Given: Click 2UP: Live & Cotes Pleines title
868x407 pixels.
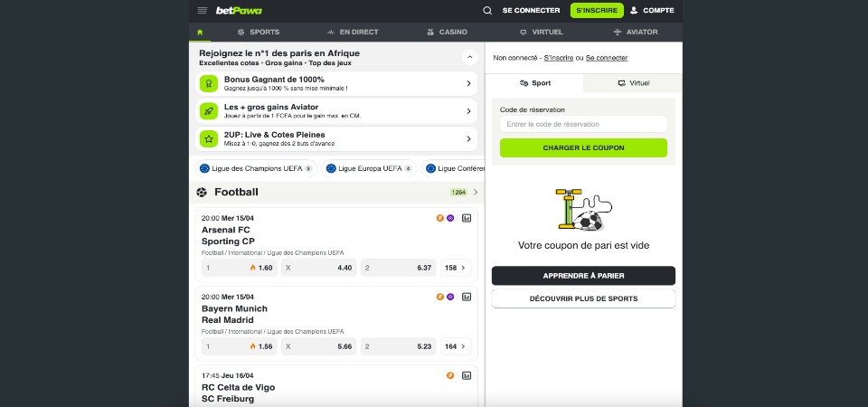Looking at the screenshot, I should 275,135.
